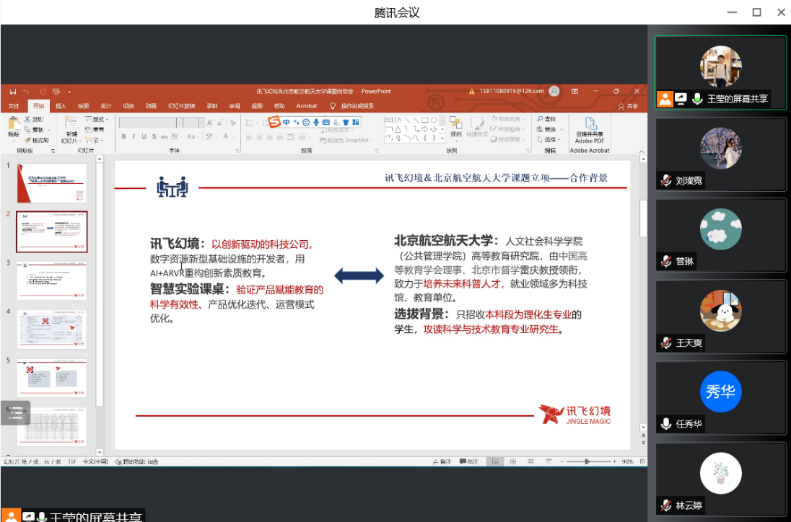
Task: Click the floating list icon at left edge
Action: pos(15,412)
